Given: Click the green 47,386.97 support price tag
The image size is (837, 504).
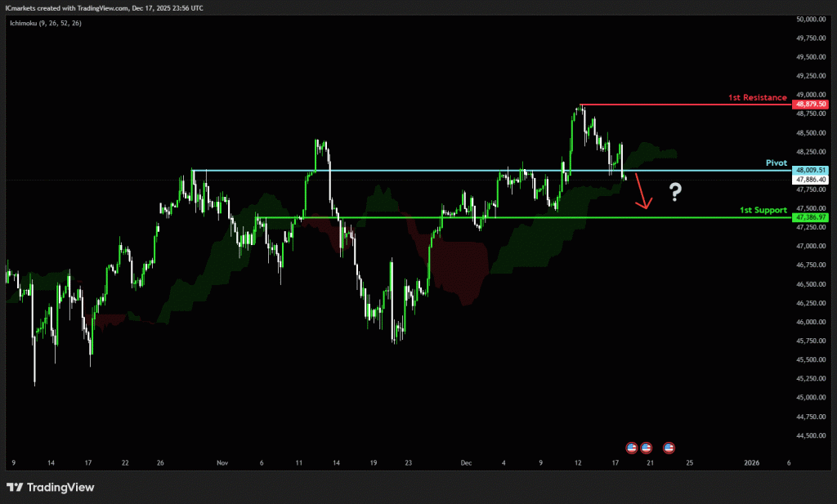Looking at the screenshot, I should [811, 218].
